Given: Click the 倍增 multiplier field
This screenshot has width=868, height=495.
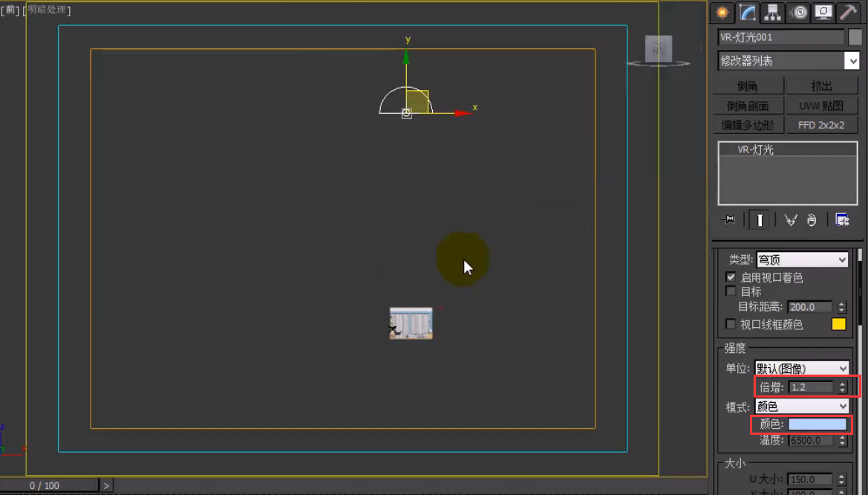Looking at the screenshot, I should tap(811, 387).
